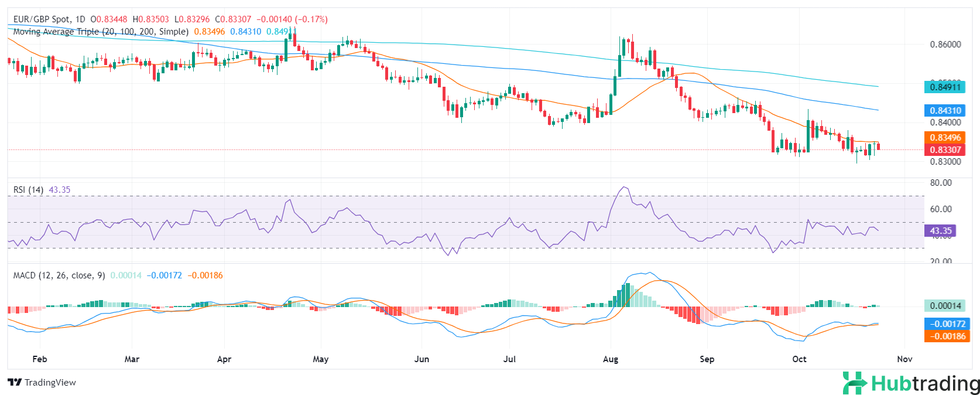Select the MACD (12, 26, close, 9) label

pyautogui.click(x=59, y=275)
